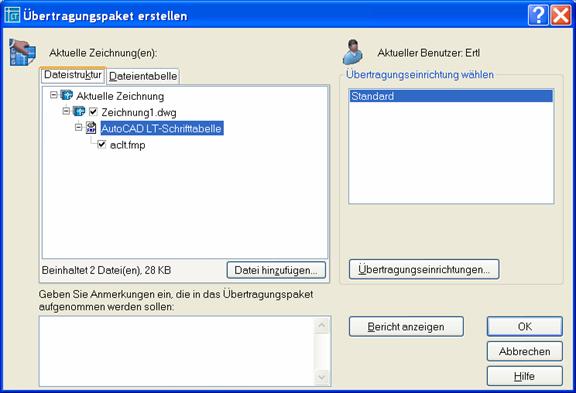Viewport: 576px width, 393px height.
Task: Select the Dateistruktur tab
Action: click(73, 75)
